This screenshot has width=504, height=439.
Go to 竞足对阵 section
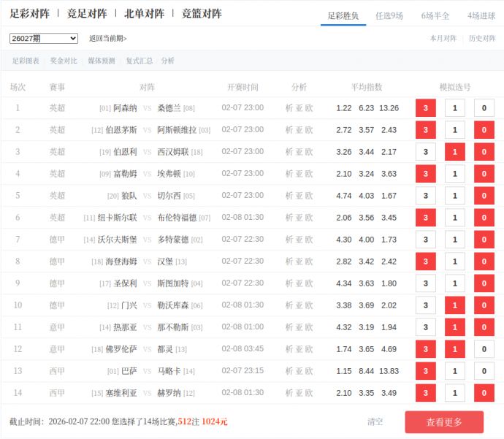click(x=87, y=14)
